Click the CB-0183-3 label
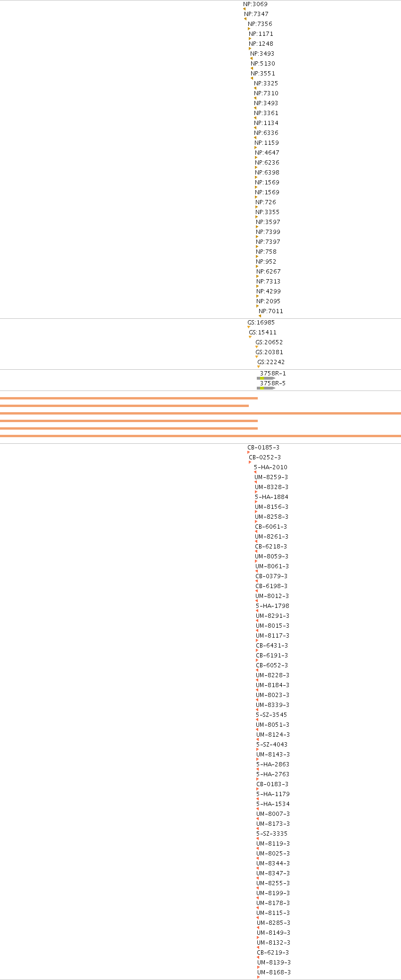401x980 pixels. (x=273, y=784)
